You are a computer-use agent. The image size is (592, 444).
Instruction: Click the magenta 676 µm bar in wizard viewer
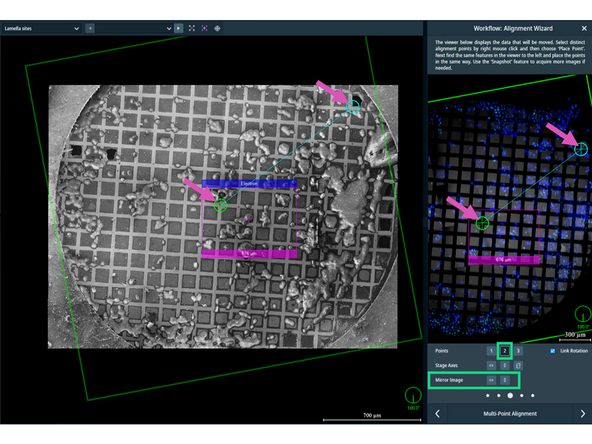point(504,260)
